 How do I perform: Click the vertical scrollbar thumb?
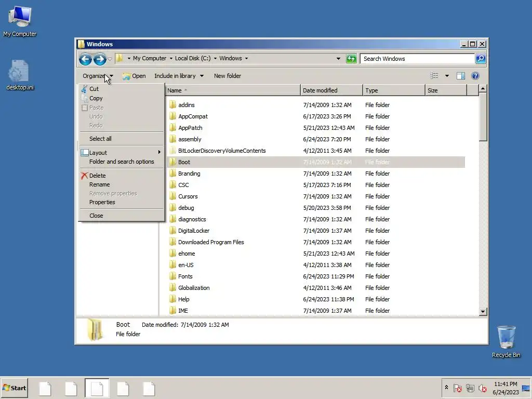click(483, 117)
